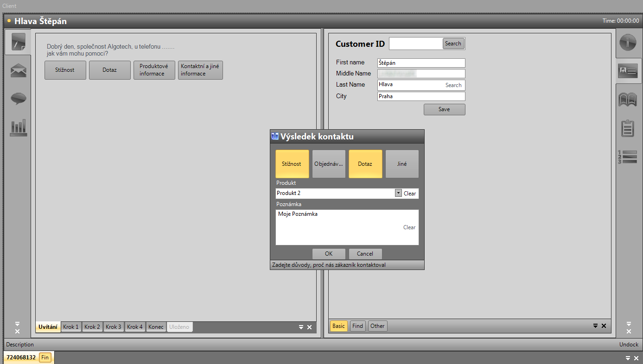
Task: Open the chat bubble icon in left sidebar
Action: (x=18, y=98)
